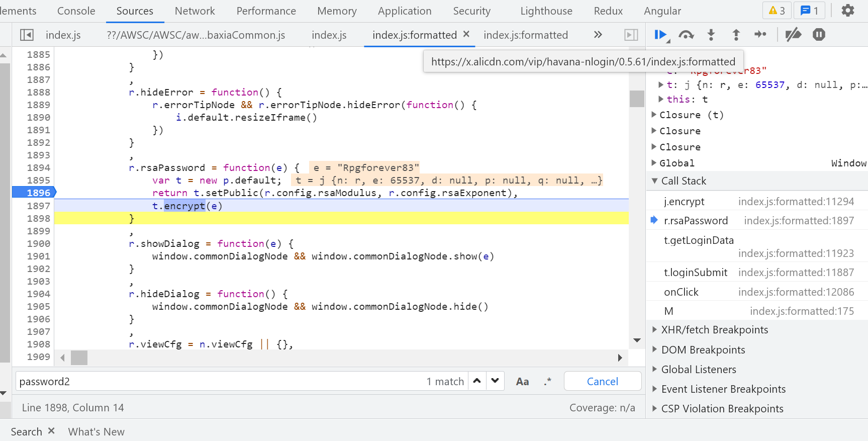Cancel the find in file bar
Viewport: 868px width, 441px height.
pyautogui.click(x=603, y=381)
